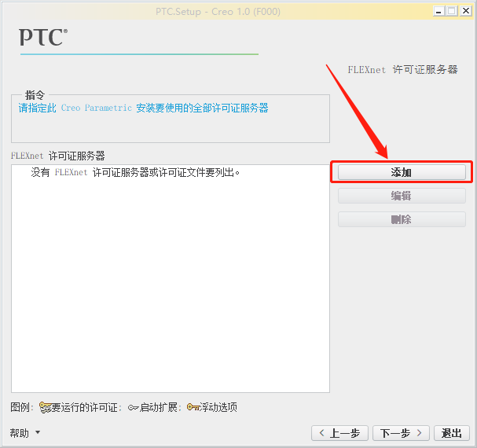This screenshot has width=477, height=448.
Task: Click the 要运行的许可证 key legend icon
Action: 45,407
